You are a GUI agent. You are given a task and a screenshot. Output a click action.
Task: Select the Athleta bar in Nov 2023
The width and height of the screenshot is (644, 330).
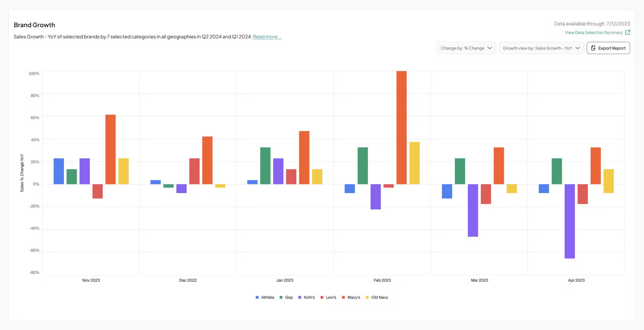(59, 171)
